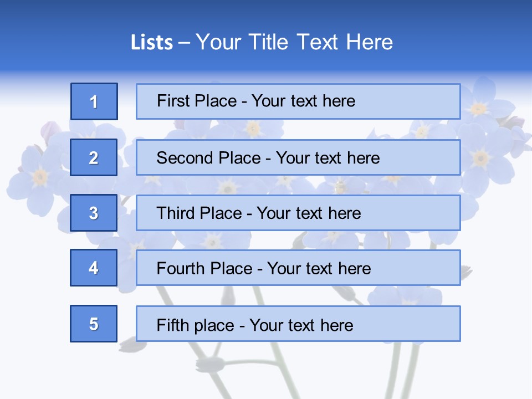Pick the number 4 box
532x399 pixels.
pyautogui.click(x=94, y=268)
